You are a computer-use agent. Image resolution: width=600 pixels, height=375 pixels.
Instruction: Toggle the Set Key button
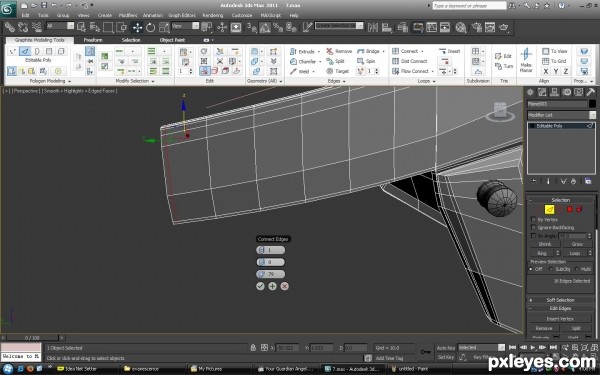coord(446,357)
